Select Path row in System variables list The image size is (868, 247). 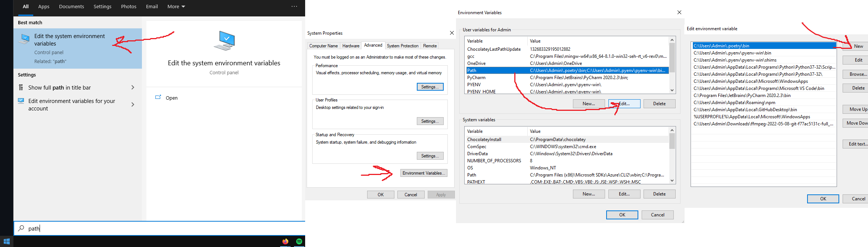tap(567, 175)
